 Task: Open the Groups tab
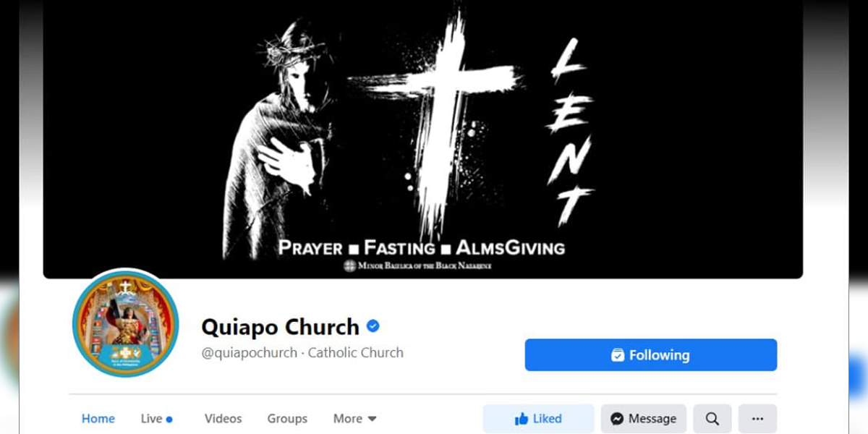point(287,419)
